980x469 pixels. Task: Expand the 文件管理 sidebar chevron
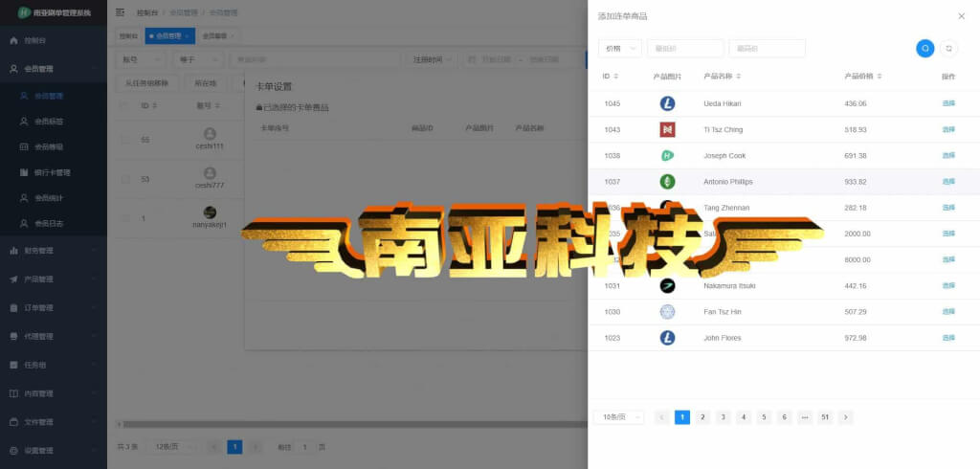(x=94, y=422)
